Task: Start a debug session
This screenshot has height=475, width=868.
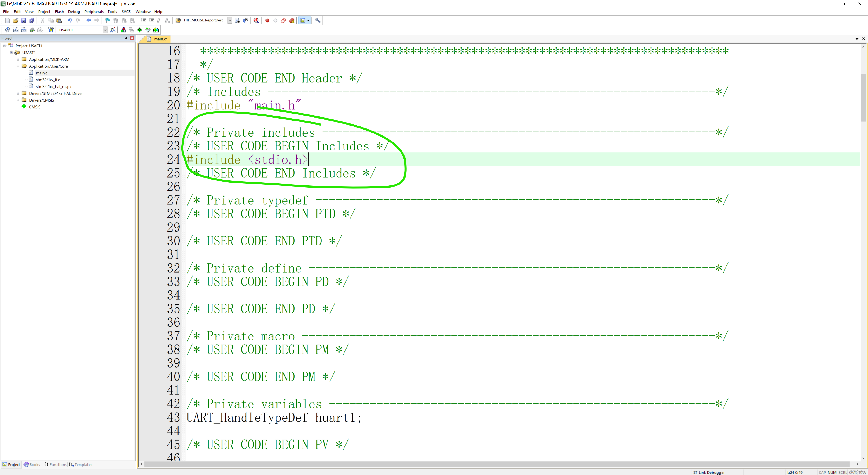Action: 256,20
